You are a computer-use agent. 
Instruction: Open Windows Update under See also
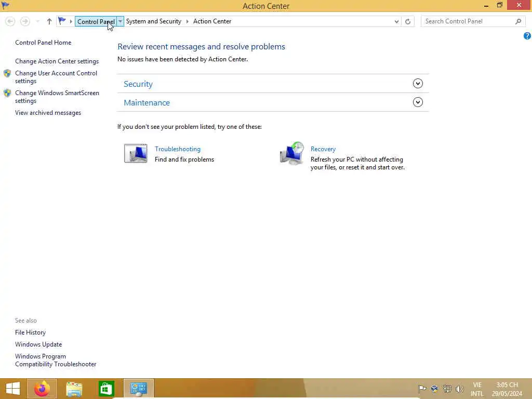[38, 344]
